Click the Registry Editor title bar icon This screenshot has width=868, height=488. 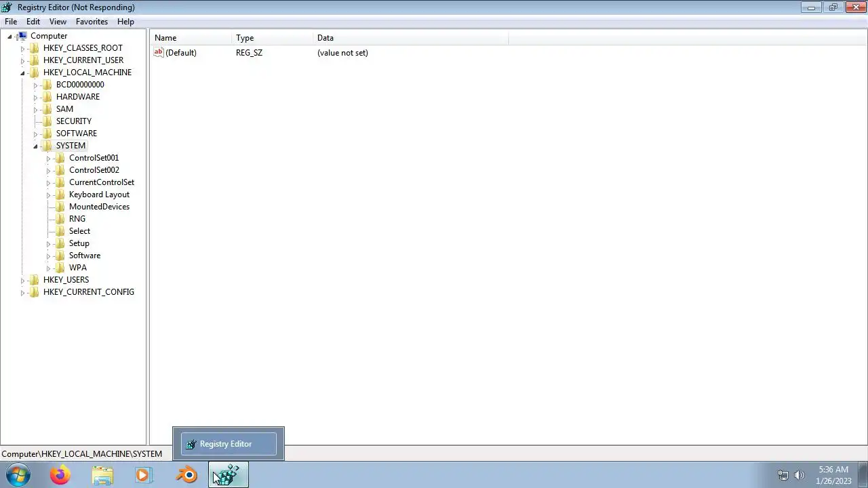click(7, 7)
